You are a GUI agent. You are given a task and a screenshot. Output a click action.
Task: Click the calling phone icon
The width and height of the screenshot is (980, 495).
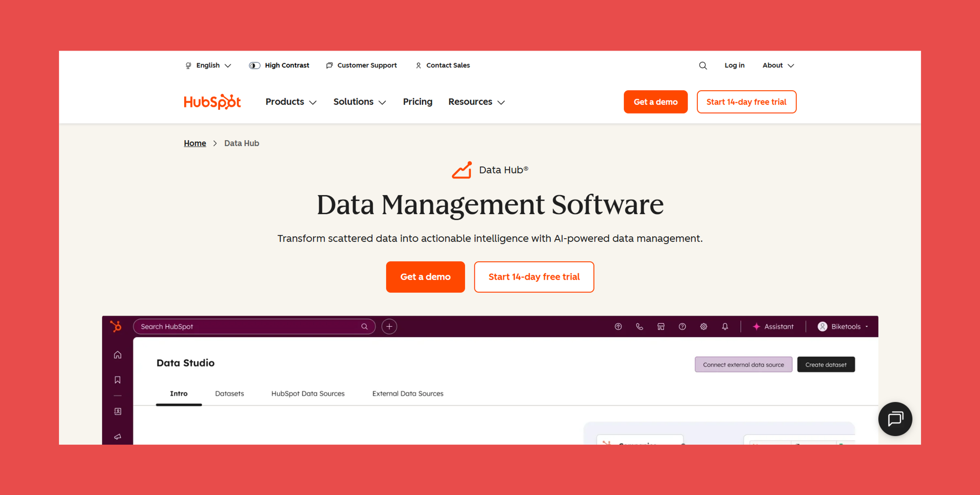(x=639, y=326)
